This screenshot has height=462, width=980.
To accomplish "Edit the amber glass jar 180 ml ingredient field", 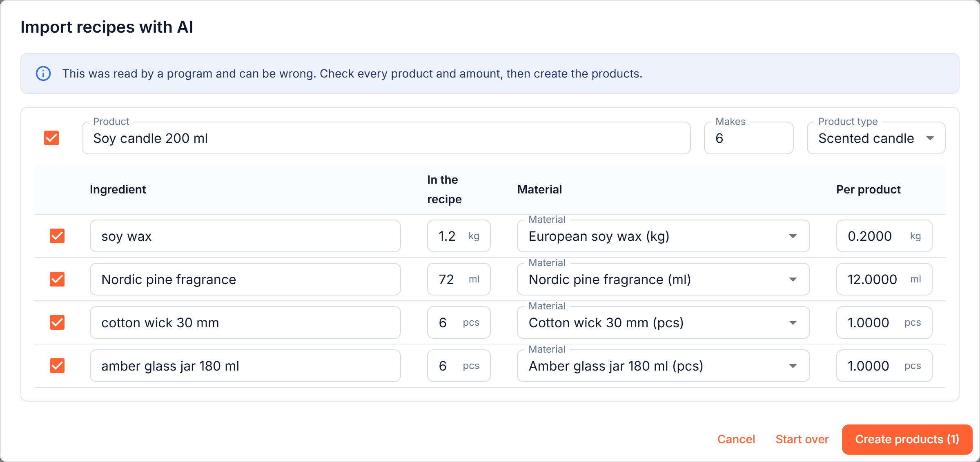I will [x=245, y=366].
